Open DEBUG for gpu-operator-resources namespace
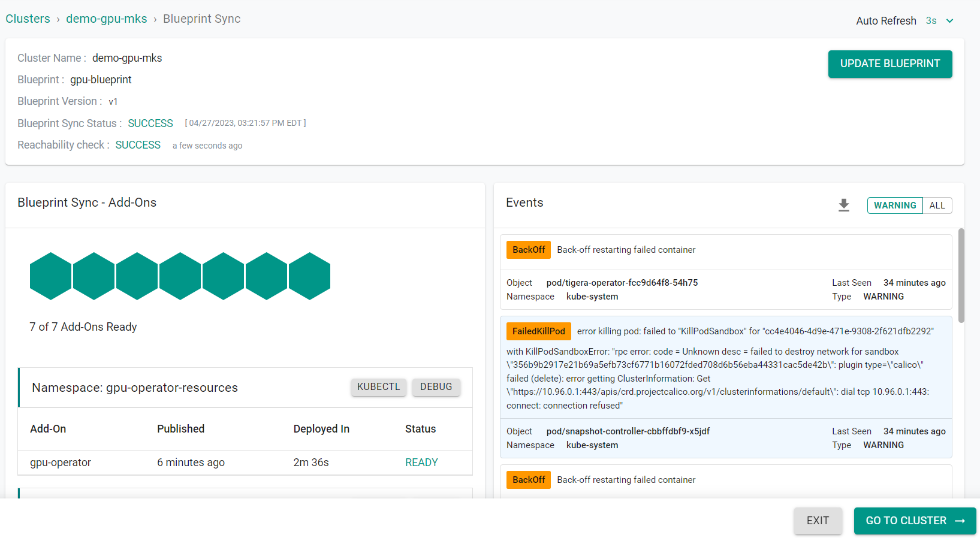This screenshot has height=538, width=980. pos(436,387)
